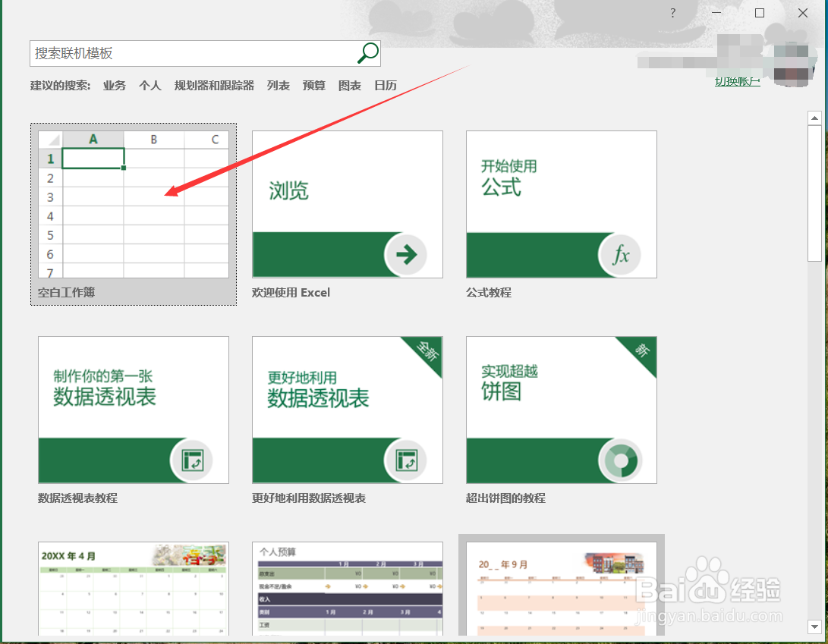Click the 欢迎使用 Excel label text
Image resolution: width=828 pixels, height=644 pixels.
(x=291, y=293)
